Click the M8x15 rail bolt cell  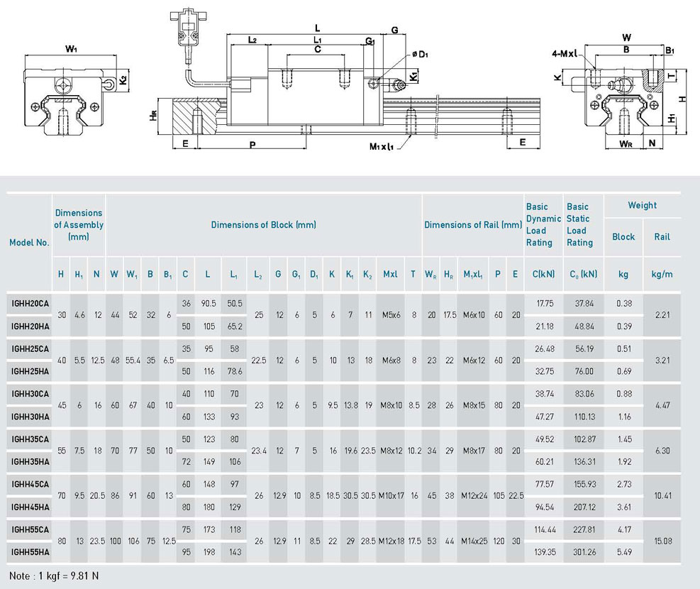[x=474, y=405]
